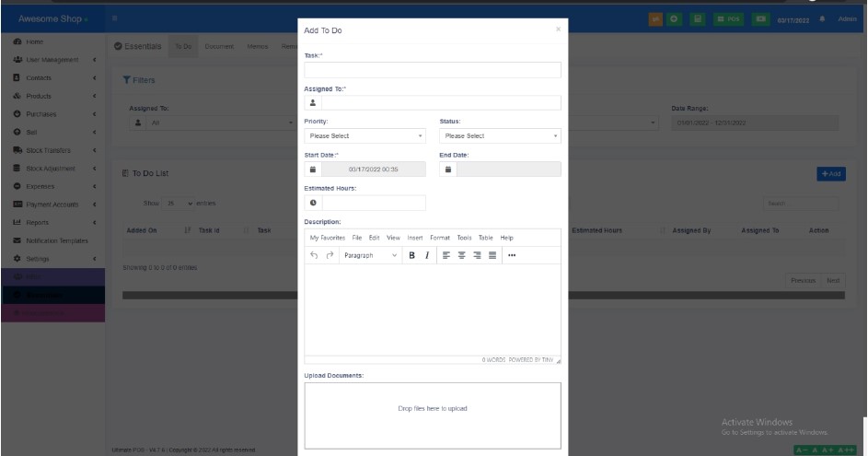
Task: Open the Insert menu in the editor
Action: click(415, 238)
